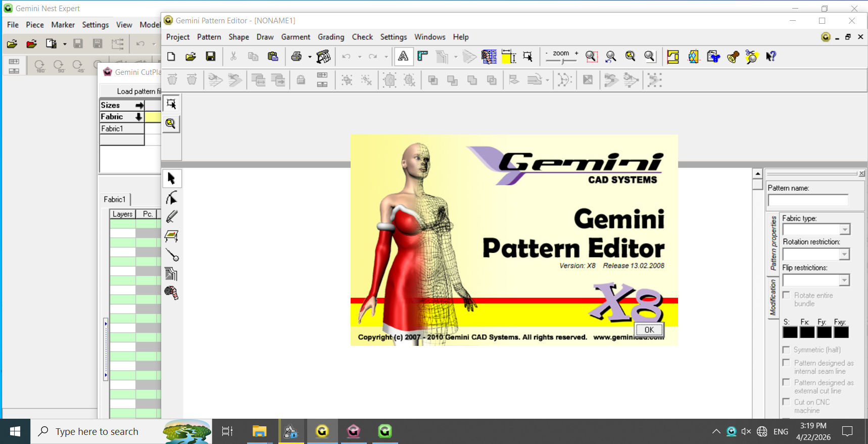Screen dimensions: 868x444
Task: Click the vertical scrollbar up arrow
Action: click(757, 173)
